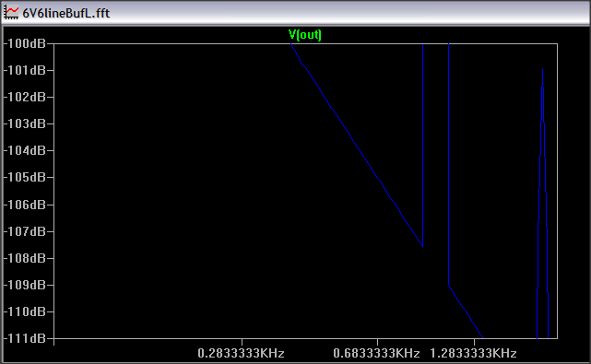Click the -102dB axis label

point(25,97)
